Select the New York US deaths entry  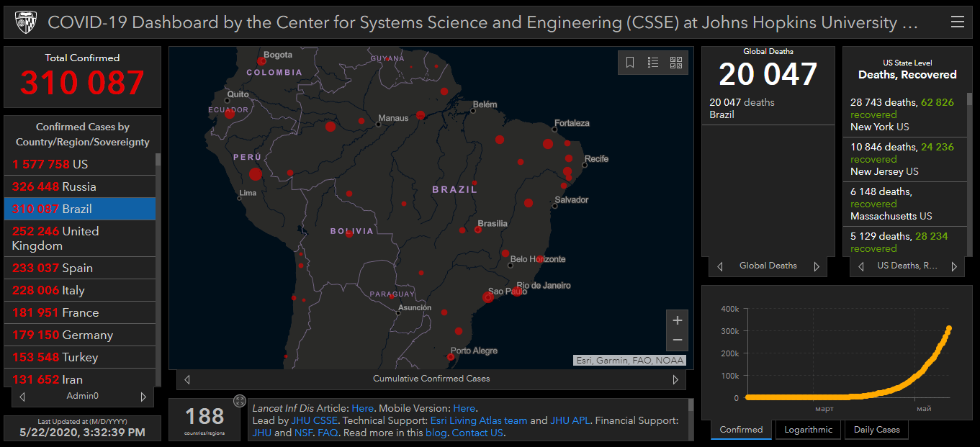[x=905, y=114]
